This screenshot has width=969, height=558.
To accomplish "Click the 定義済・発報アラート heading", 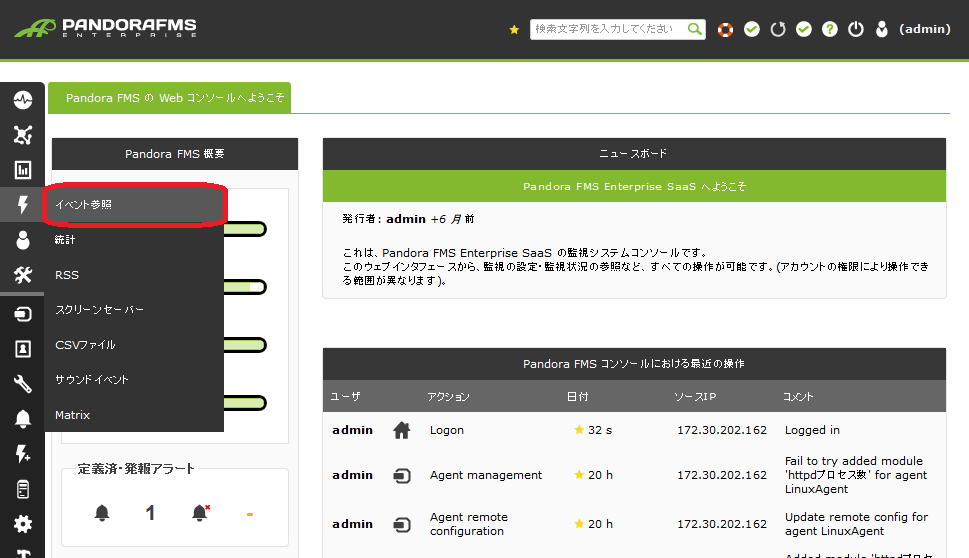I will pyautogui.click(x=136, y=468).
